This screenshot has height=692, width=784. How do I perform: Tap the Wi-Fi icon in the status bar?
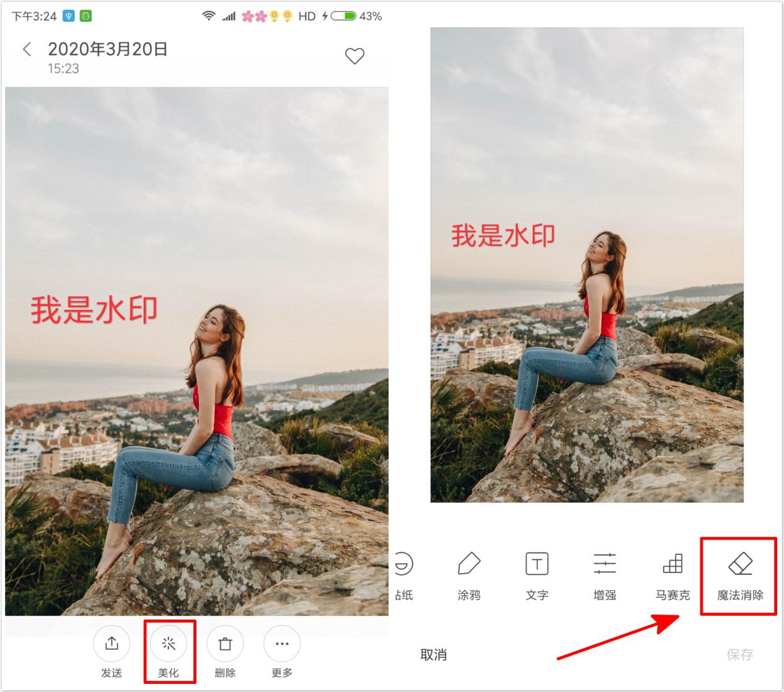pos(209,16)
